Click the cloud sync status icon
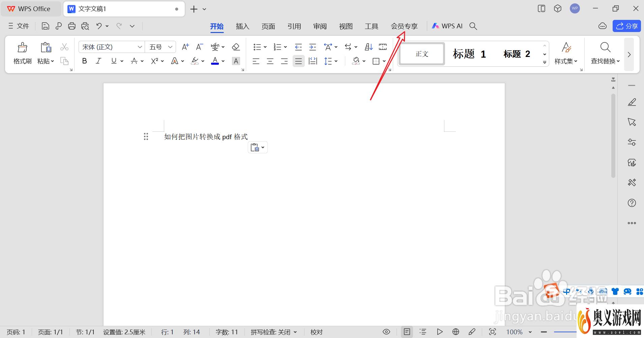 603,26
